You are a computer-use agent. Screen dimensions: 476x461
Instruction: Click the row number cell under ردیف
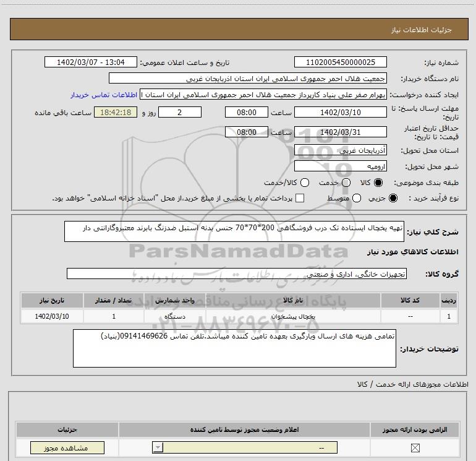(x=449, y=316)
